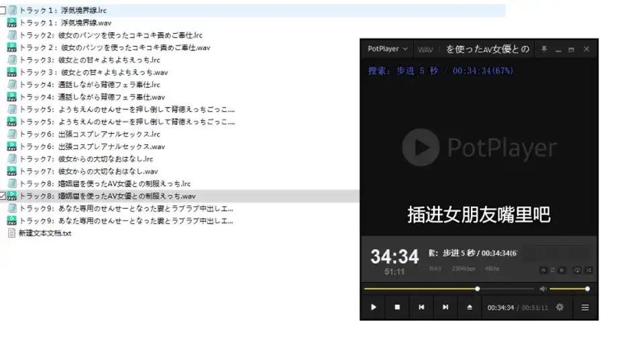Click the eject/open file button
Viewport: 644px width, 353px height.
[x=470, y=307]
